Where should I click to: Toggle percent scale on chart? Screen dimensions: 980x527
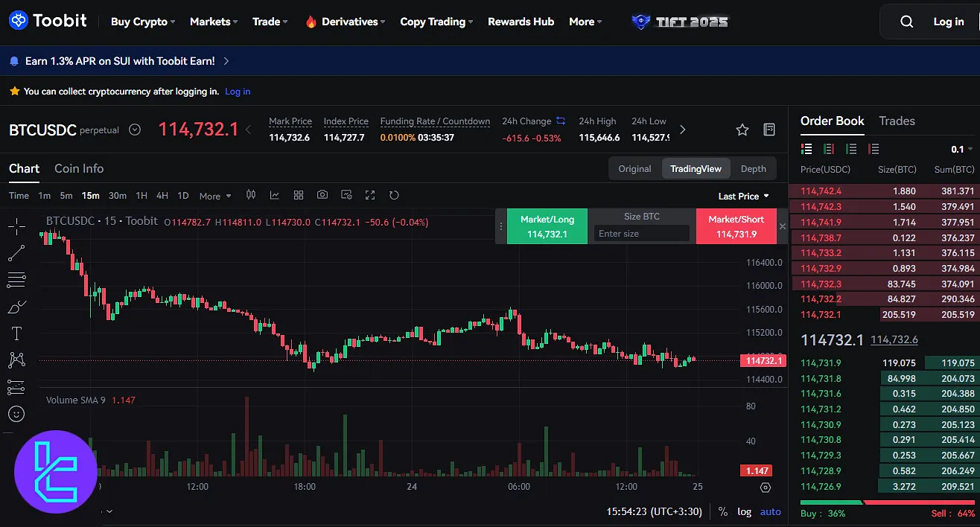723,512
